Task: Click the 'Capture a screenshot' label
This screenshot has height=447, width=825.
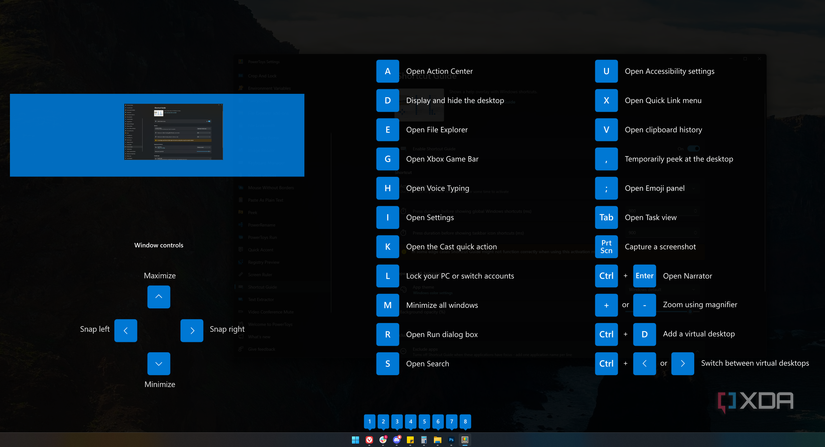Action: (x=660, y=247)
